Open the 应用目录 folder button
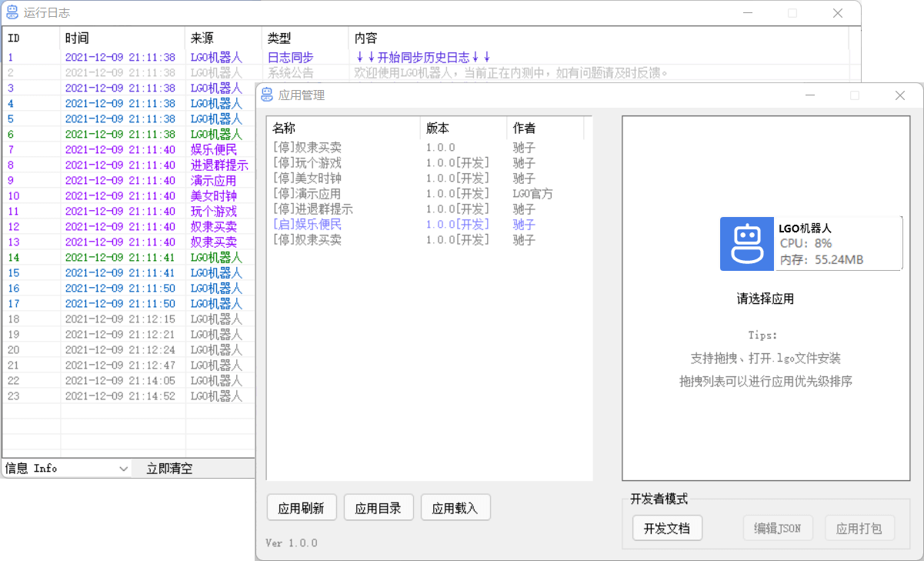The image size is (924, 561). coord(378,508)
